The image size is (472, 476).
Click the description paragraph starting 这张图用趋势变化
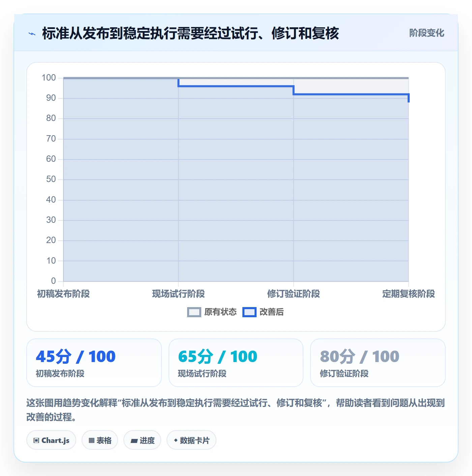click(236, 410)
